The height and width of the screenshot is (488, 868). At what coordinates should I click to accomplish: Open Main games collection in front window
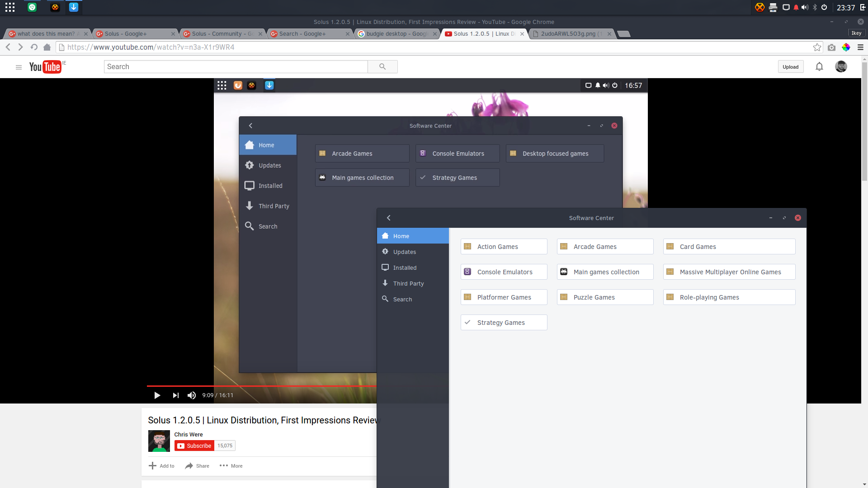[x=605, y=272]
